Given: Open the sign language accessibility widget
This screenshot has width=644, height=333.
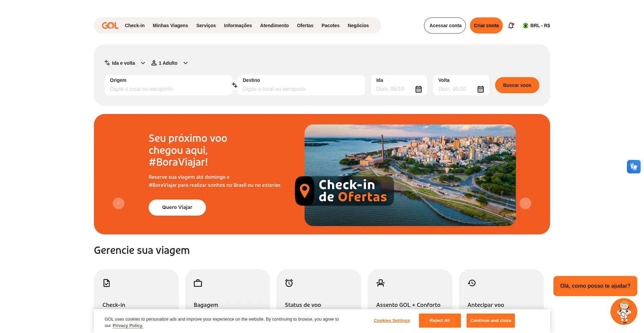Looking at the screenshot, I should click(x=634, y=167).
